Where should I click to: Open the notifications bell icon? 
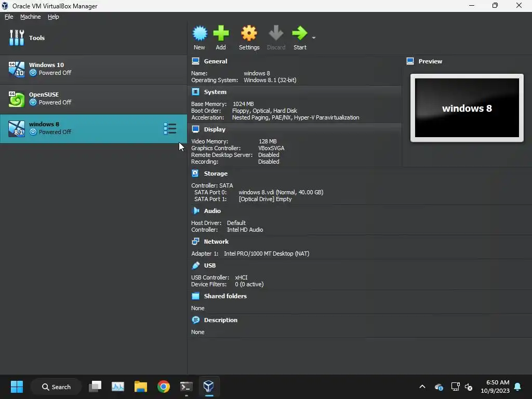point(518,387)
